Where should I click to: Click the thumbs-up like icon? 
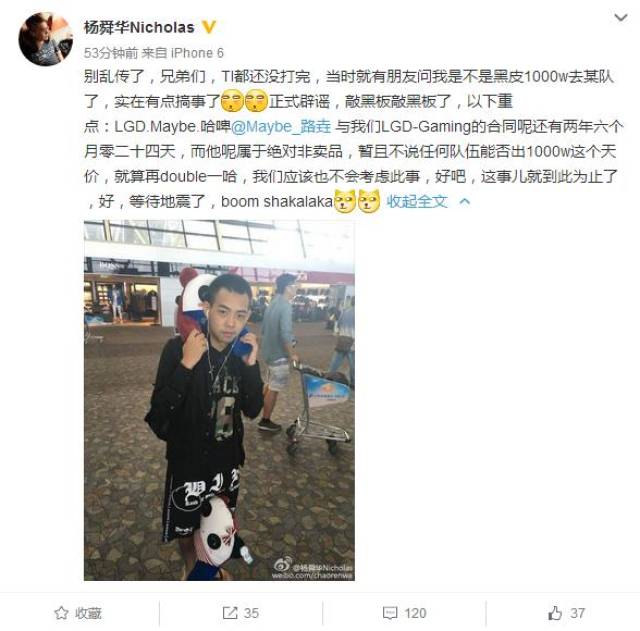click(555, 613)
